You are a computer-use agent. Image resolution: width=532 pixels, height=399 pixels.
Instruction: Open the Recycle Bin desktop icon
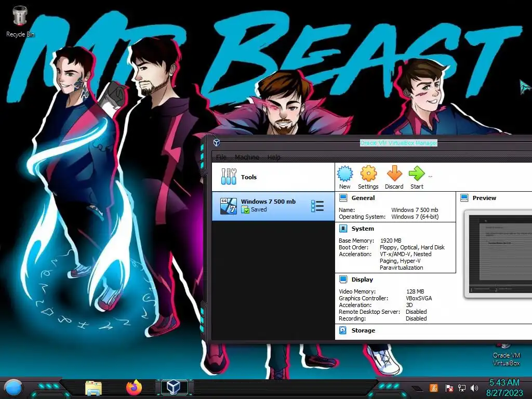click(x=20, y=21)
